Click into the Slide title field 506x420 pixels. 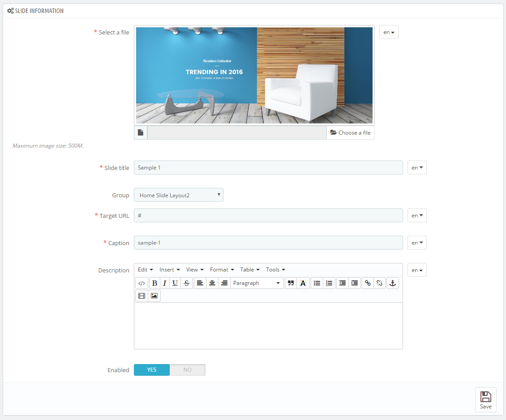(269, 168)
